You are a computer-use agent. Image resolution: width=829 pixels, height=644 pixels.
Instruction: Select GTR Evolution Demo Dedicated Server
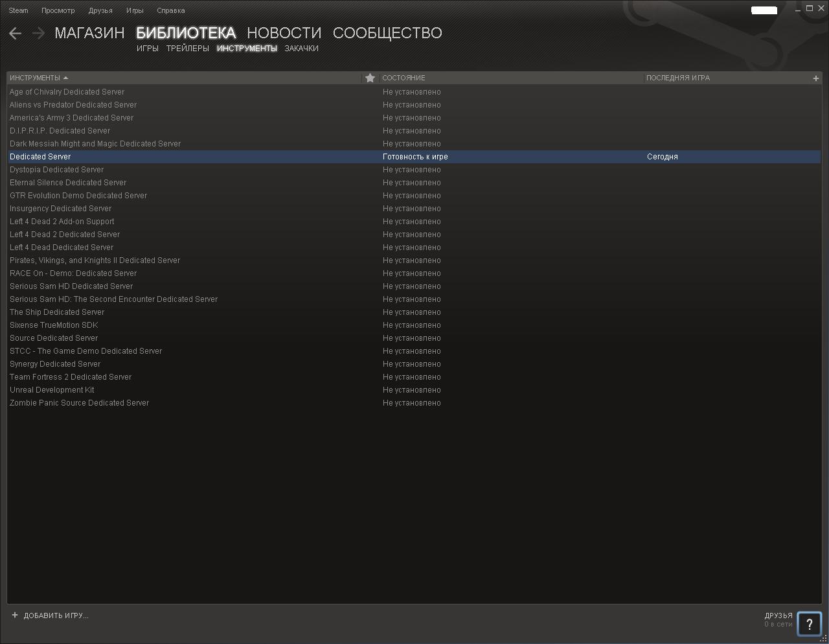click(x=414, y=196)
